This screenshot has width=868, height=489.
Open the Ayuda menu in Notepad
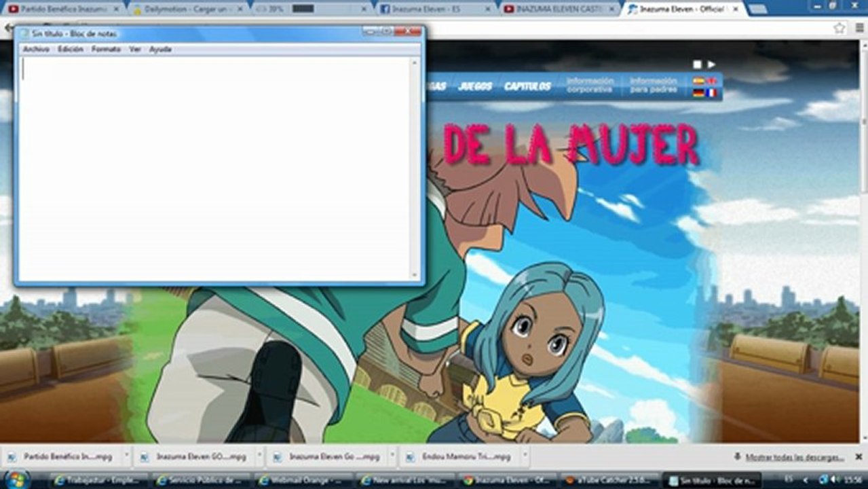(x=160, y=49)
